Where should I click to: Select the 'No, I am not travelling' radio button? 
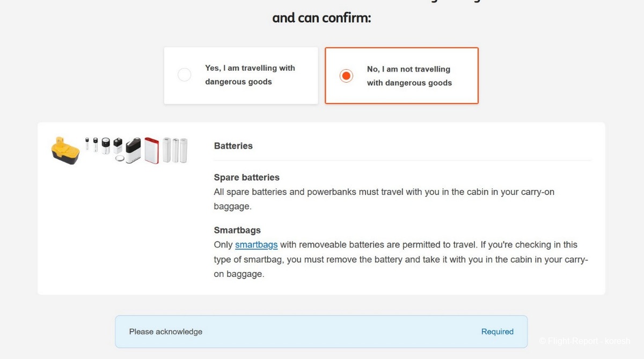346,76
